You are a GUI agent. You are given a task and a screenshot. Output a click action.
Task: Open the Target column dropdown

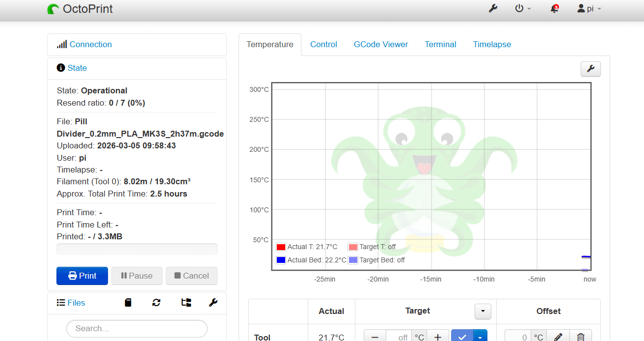(483, 311)
